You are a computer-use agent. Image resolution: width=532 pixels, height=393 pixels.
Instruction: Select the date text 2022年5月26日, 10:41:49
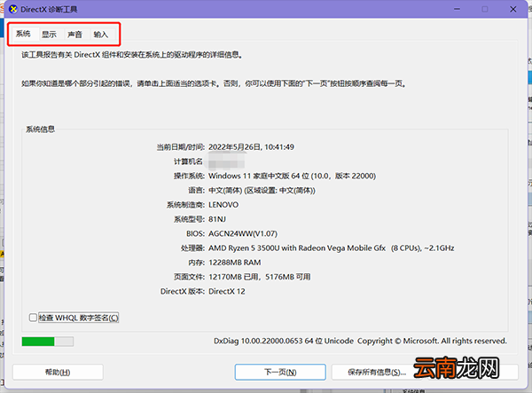(251, 147)
